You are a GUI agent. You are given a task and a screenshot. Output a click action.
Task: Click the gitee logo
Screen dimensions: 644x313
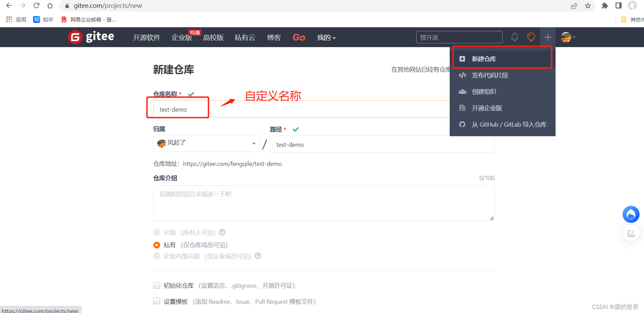tap(91, 37)
